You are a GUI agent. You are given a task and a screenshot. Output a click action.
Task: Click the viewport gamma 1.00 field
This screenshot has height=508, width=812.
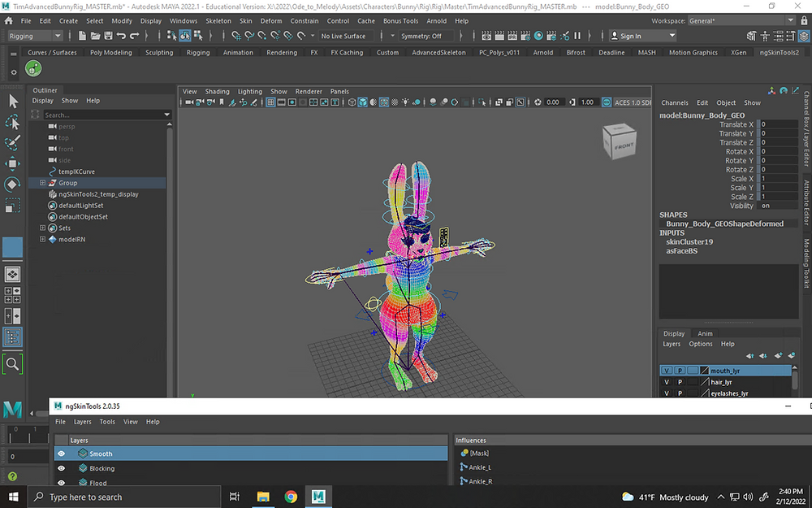point(587,102)
